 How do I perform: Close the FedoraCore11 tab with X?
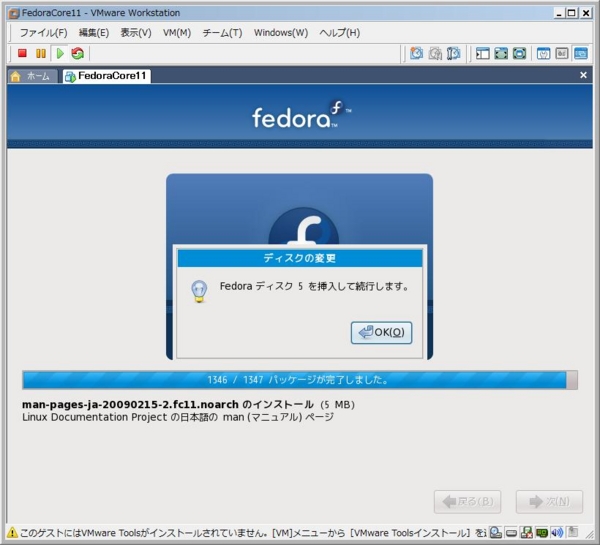tap(583, 75)
